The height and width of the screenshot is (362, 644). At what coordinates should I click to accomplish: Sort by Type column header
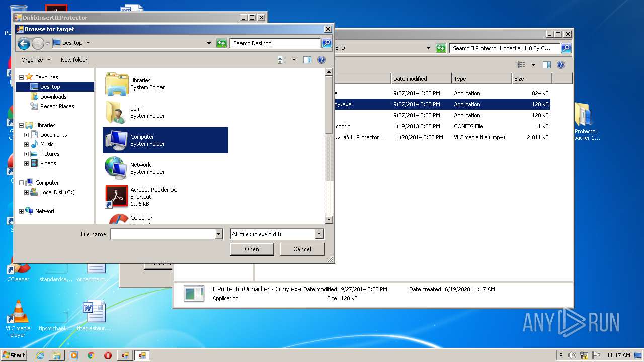(481, 79)
